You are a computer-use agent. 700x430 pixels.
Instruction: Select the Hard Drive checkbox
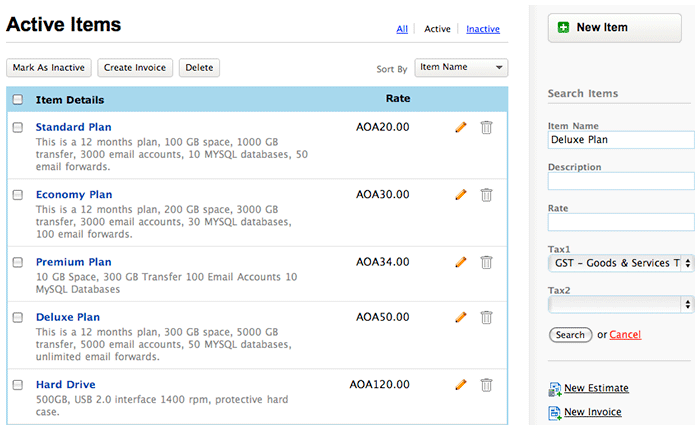point(18,384)
